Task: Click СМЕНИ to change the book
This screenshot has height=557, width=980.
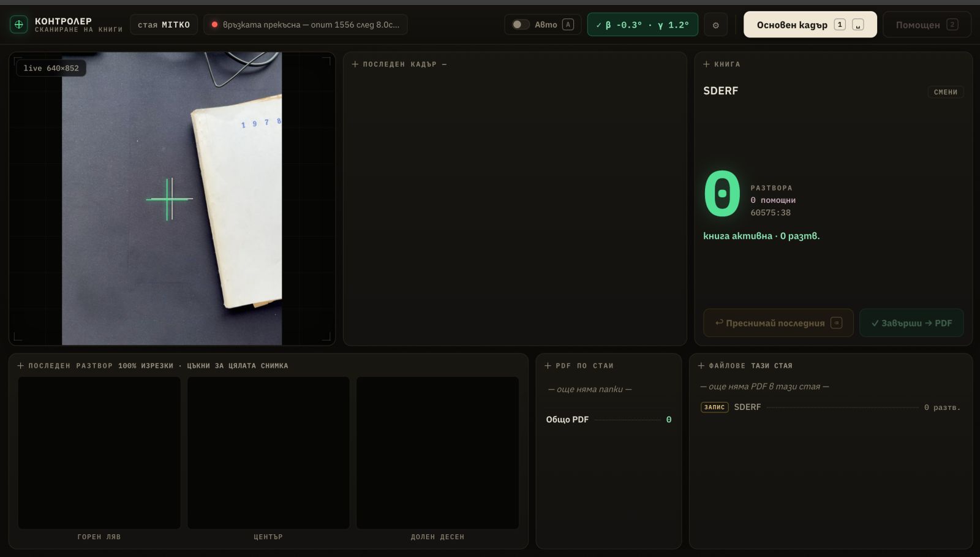Action: 946,92
